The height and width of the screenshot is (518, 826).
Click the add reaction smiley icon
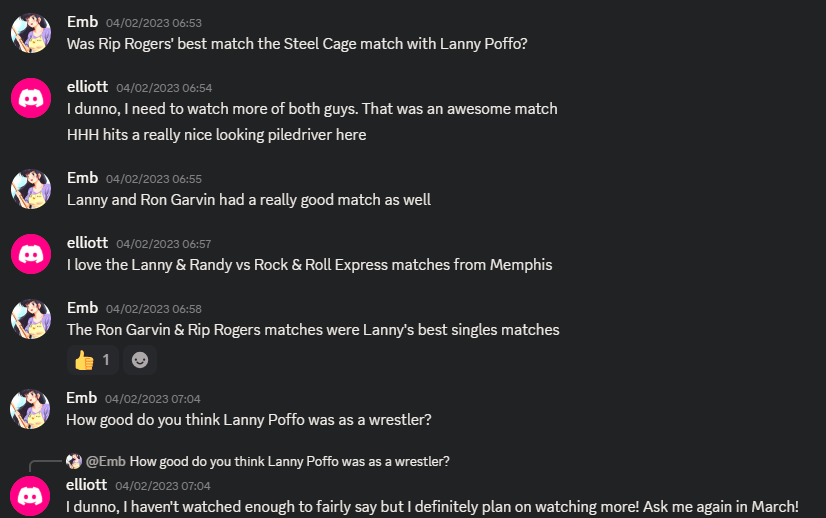click(x=140, y=359)
